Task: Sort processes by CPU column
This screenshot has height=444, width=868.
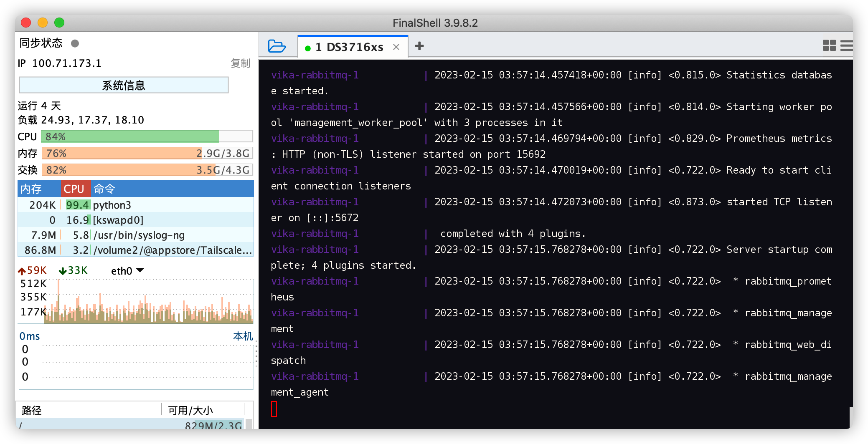Action: click(76, 189)
